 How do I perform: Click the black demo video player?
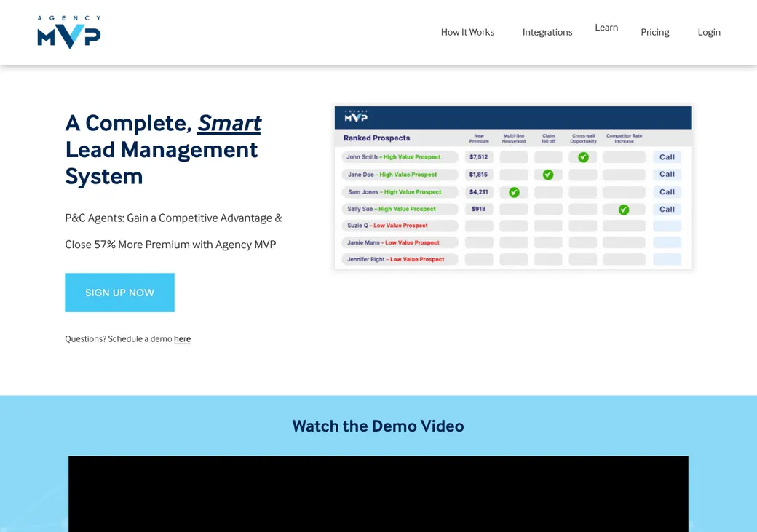(378, 493)
